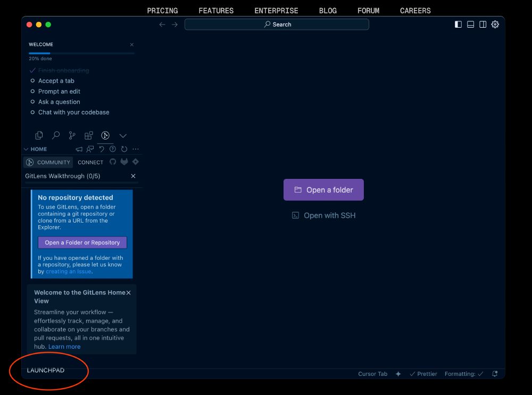Click the undo arrow icon in HOME header
This screenshot has height=395, width=532.
coord(102,149)
